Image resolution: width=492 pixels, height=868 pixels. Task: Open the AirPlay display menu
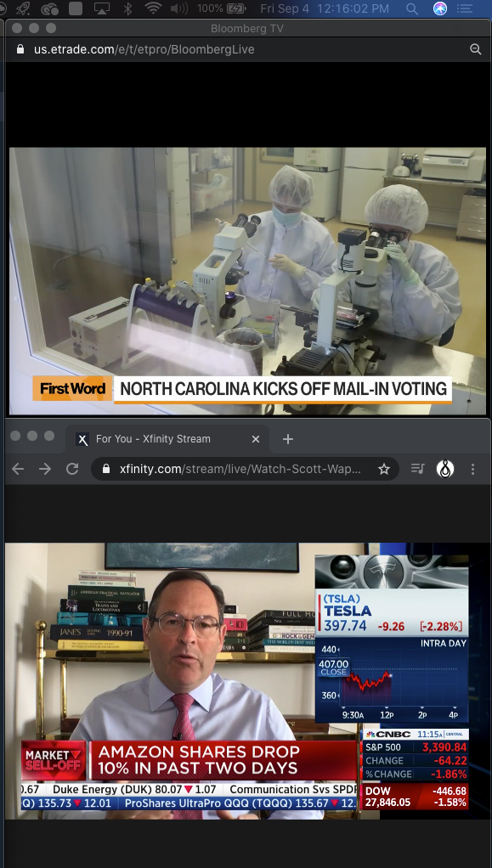[102, 8]
